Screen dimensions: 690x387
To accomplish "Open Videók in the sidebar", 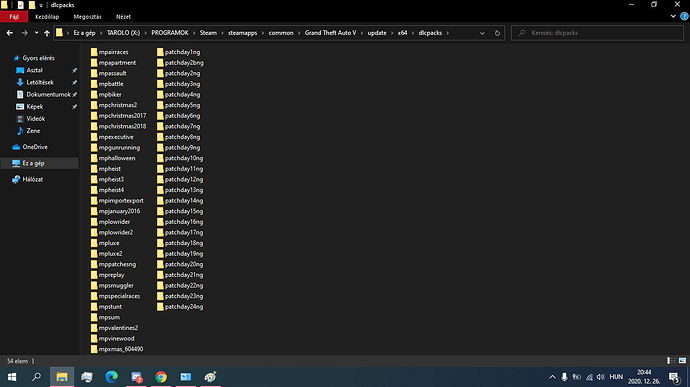I will (x=36, y=119).
